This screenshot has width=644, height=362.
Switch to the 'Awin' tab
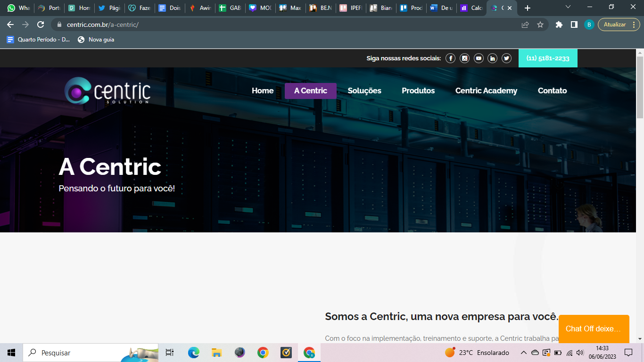tap(200, 8)
